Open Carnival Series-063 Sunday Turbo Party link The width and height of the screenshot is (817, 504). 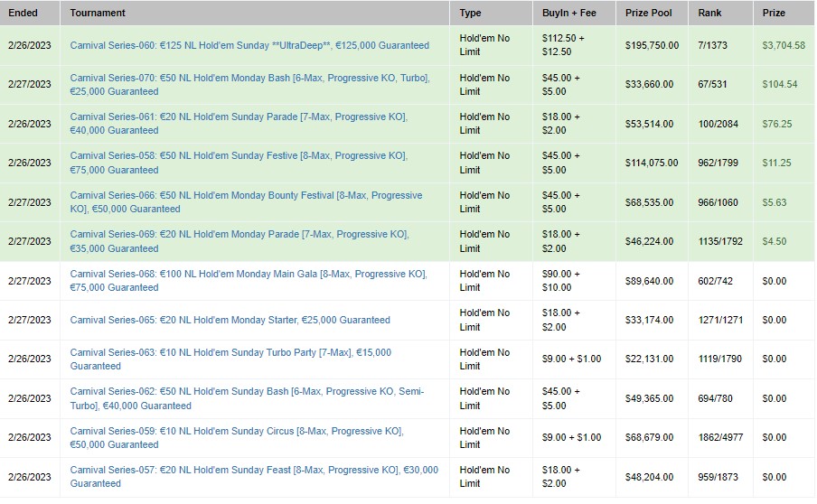[x=230, y=359]
